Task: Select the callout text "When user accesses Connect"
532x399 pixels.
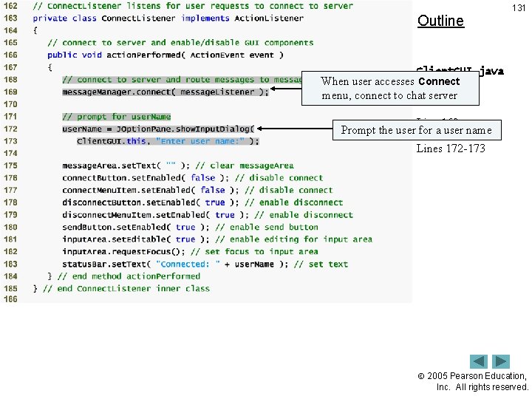Action: pyautogui.click(x=390, y=81)
